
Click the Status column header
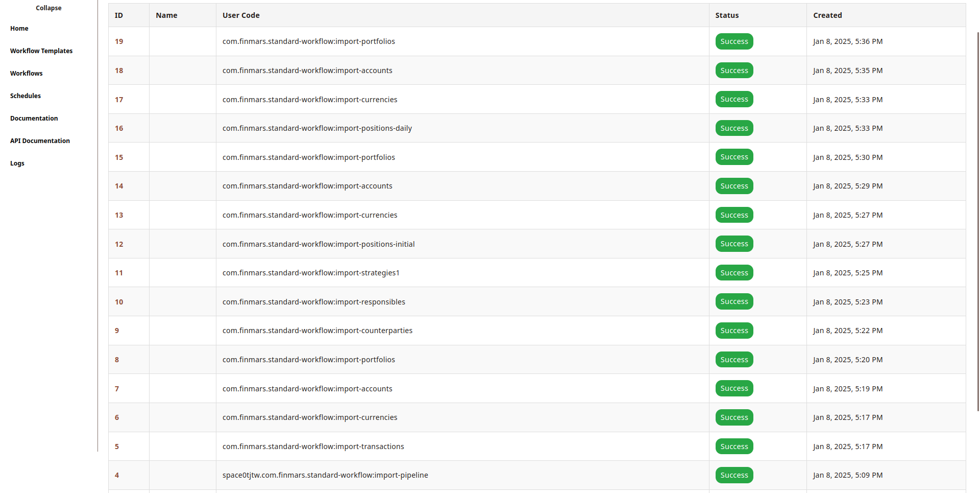point(727,15)
